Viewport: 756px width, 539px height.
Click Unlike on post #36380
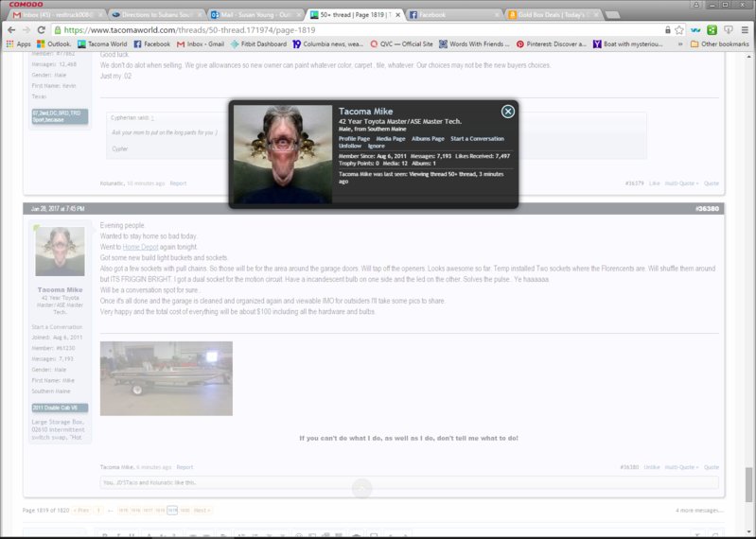[x=651, y=467]
